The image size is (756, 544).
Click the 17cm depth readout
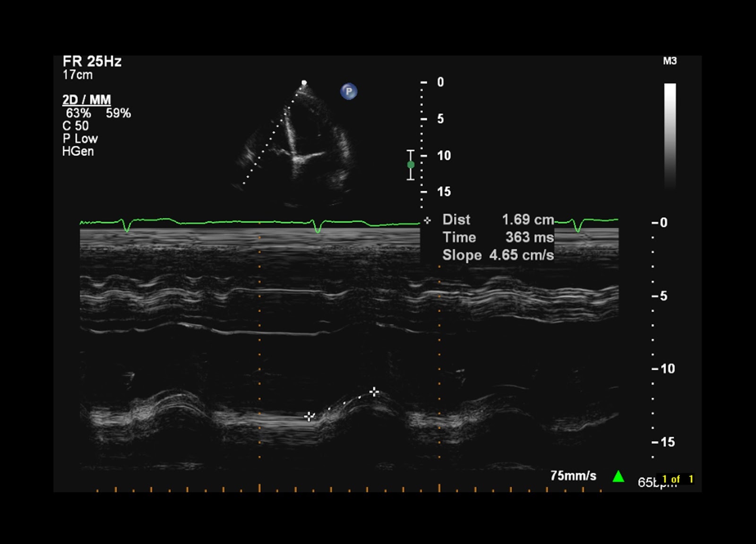[x=77, y=75]
